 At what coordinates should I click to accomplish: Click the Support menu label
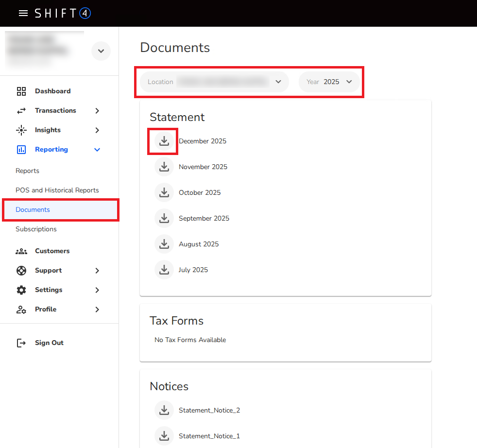click(x=49, y=271)
